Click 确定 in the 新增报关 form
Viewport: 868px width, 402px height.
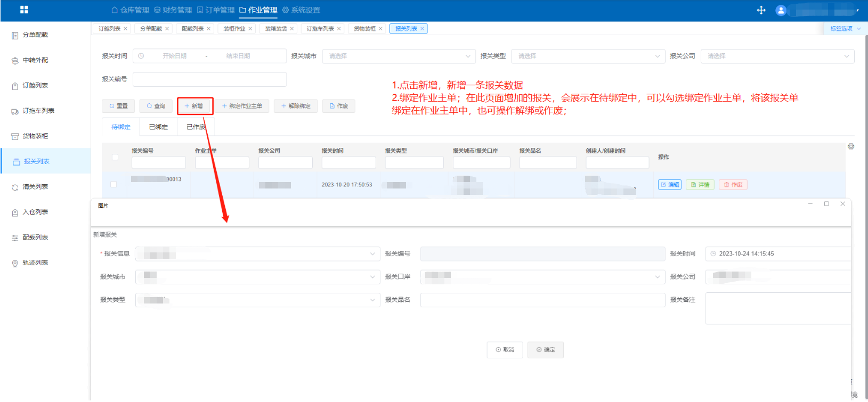[x=546, y=350]
